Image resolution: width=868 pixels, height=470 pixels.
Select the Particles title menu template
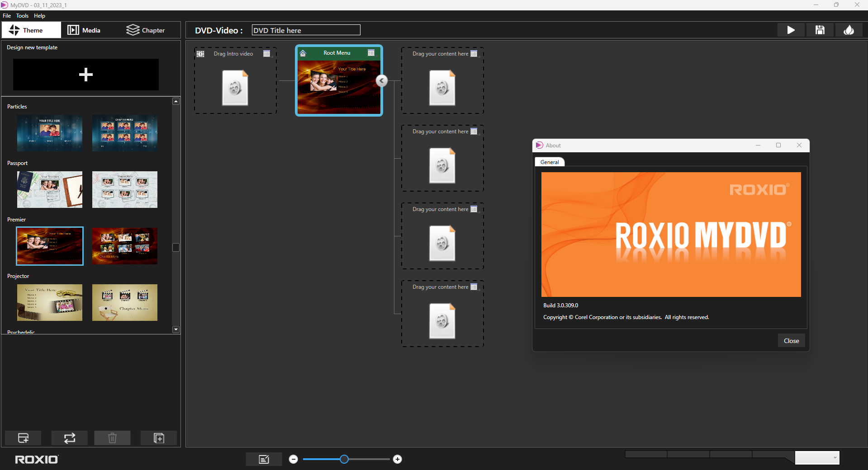(x=50, y=133)
